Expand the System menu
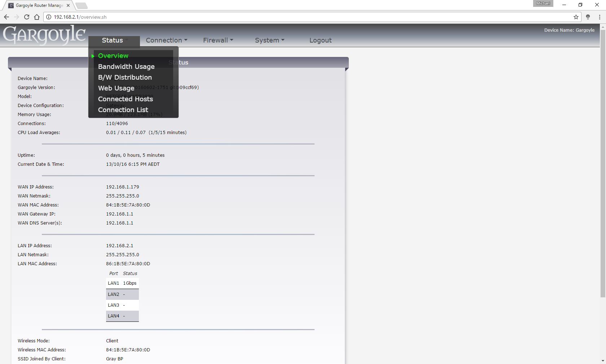 269,40
